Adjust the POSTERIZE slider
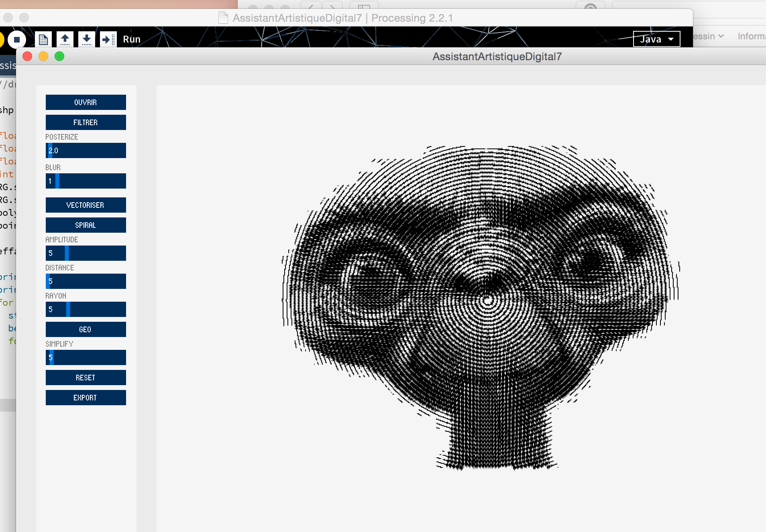The height and width of the screenshot is (532, 766). (x=86, y=150)
